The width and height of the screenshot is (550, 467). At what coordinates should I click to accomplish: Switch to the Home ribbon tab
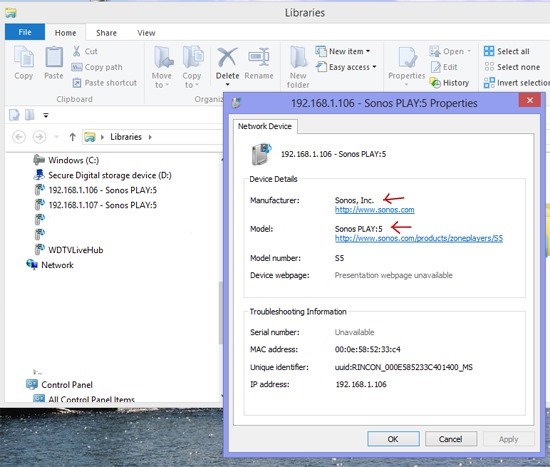point(66,33)
